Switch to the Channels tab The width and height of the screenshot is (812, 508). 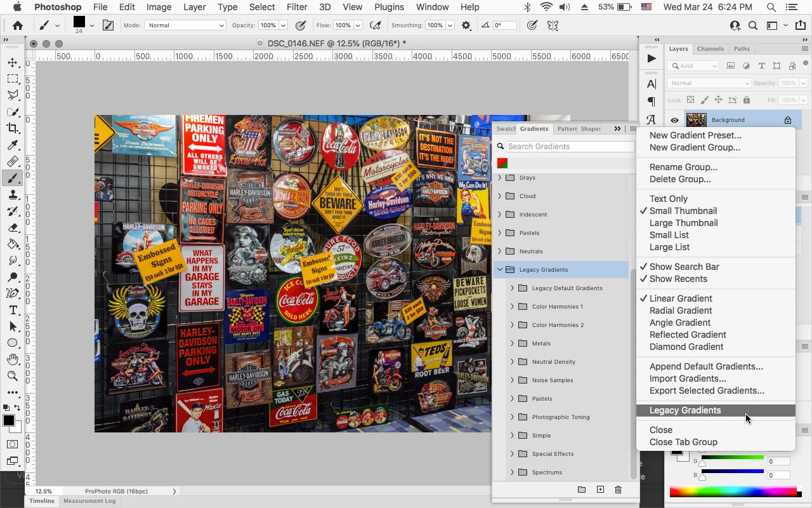[x=710, y=49]
